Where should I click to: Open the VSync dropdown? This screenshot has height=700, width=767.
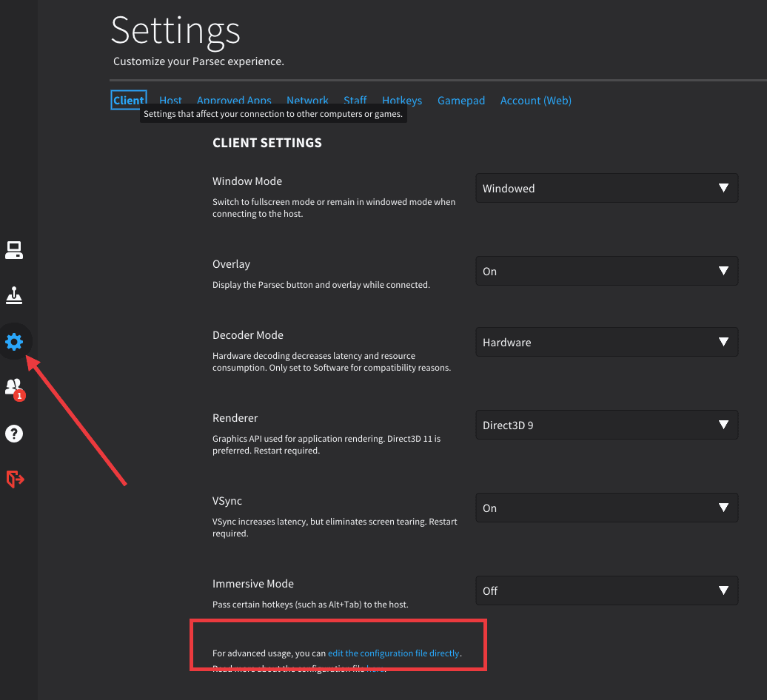(606, 508)
